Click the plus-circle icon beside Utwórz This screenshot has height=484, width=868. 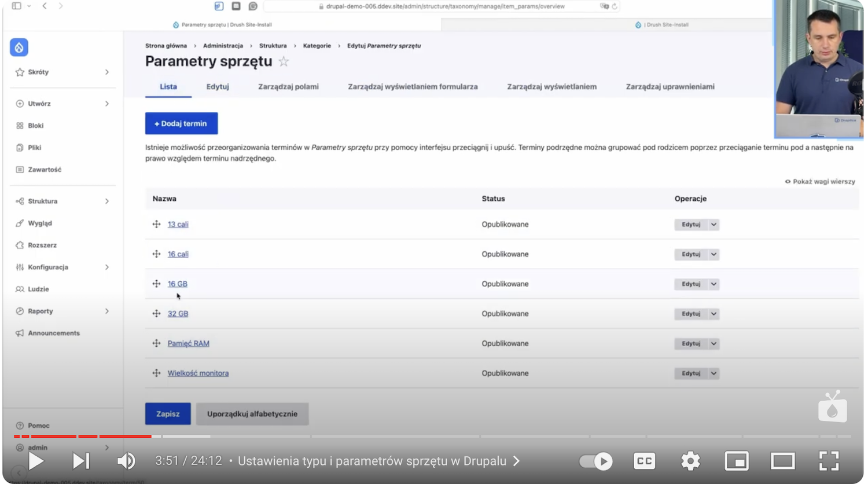[x=20, y=104]
